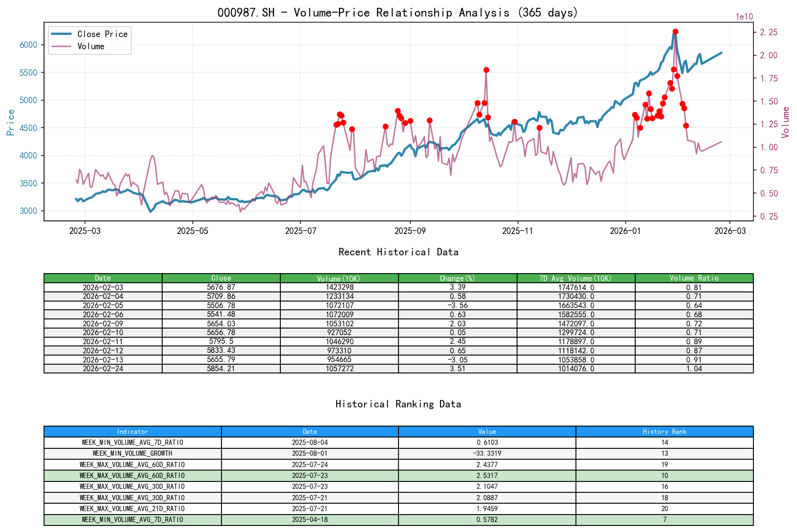797x532 pixels.
Task: Expand the Recent Historical Data section
Action: (x=398, y=252)
